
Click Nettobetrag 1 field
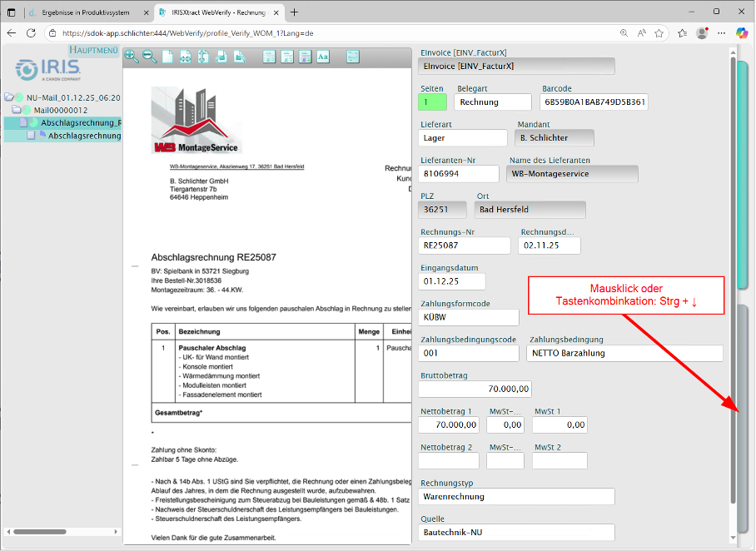coord(449,424)
